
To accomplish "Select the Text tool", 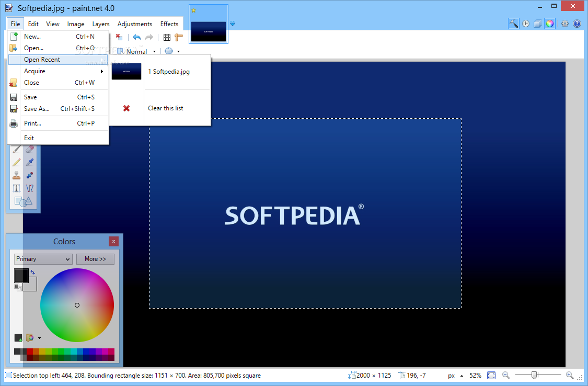I will tap(17, 188).
